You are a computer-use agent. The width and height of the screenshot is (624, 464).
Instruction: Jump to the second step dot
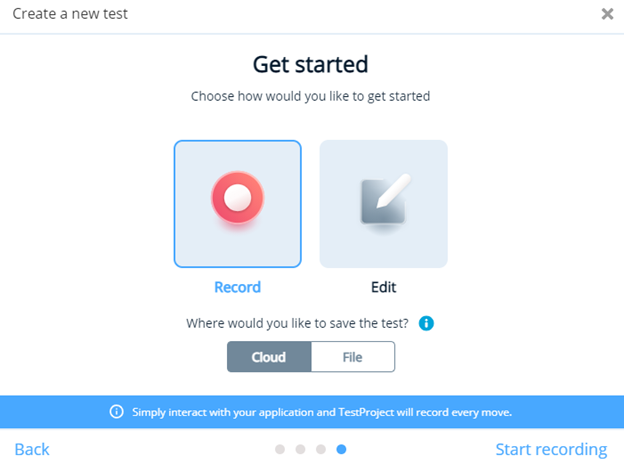pos(300,450)
